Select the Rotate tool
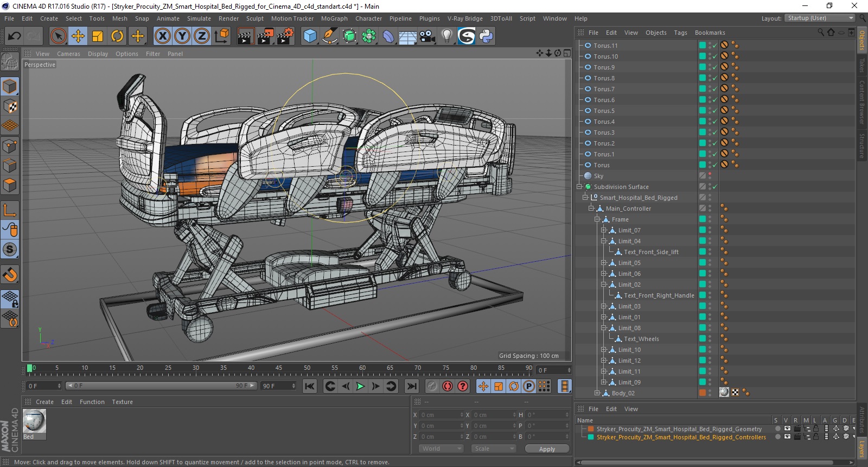Image resolution: width=868 pixels, height=467 pixels. coord(117,36)
